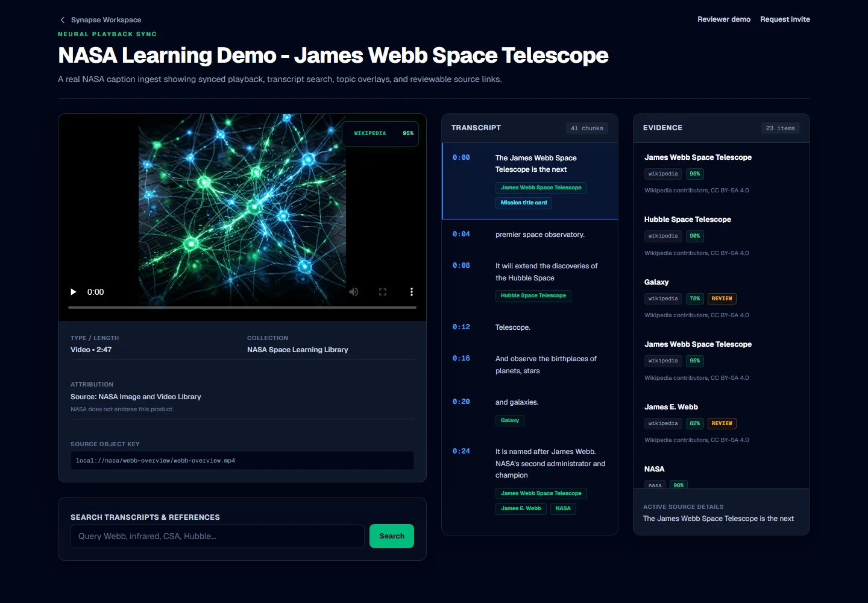The height and width of the screenshot is (603, 868).
Task: Select the Mission title card tag
Action: coord(524,203)
